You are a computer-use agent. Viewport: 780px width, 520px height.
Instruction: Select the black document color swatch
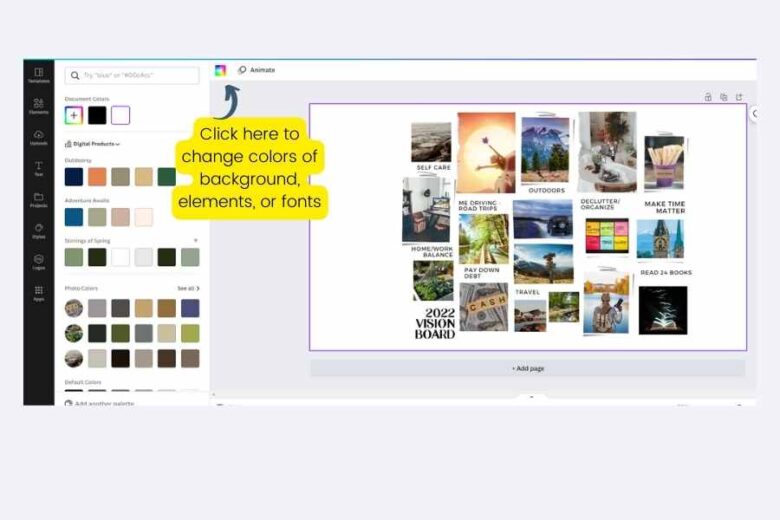[97, 115]
